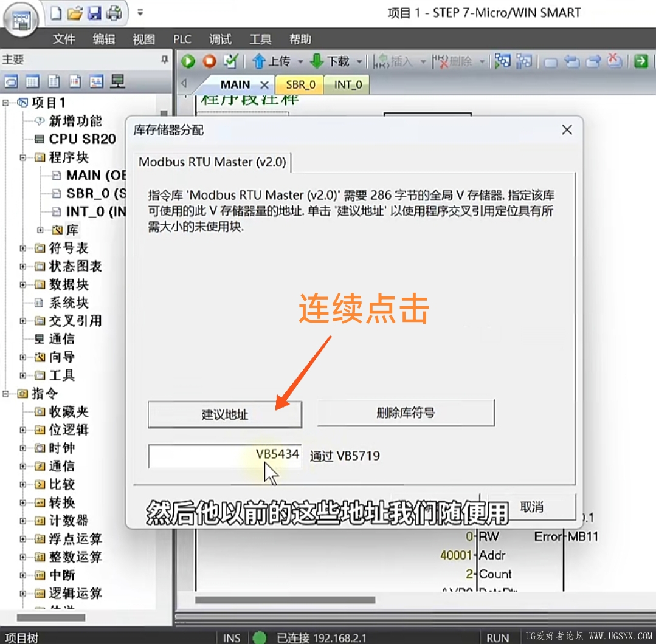Screen dimensions: 656x644
Task: Click the 项目树 tab at bottom
Action: [22, 637]
